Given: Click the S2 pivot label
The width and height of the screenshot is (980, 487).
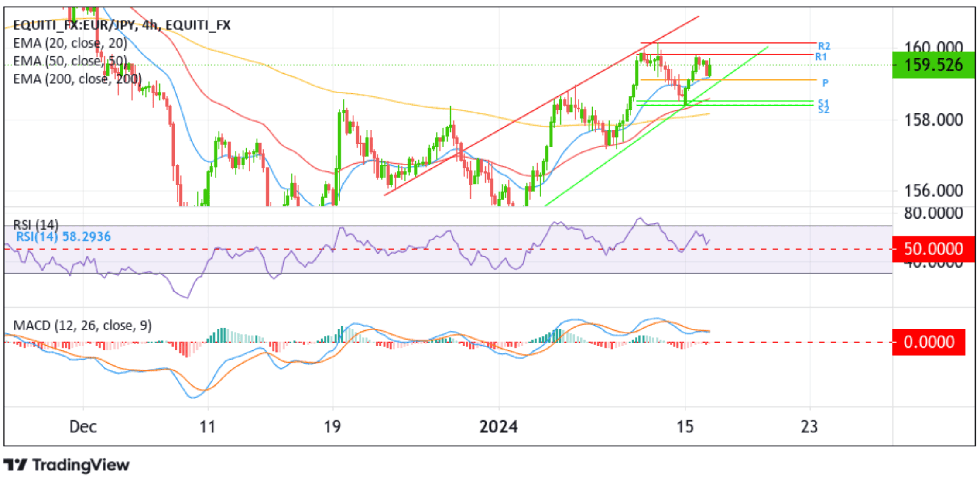Looking at the screenshot, I should click(x=823, y=110).
